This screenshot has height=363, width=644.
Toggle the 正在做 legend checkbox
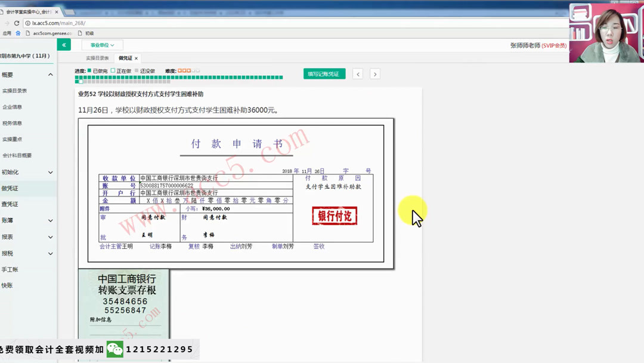(x=112, y=70)
